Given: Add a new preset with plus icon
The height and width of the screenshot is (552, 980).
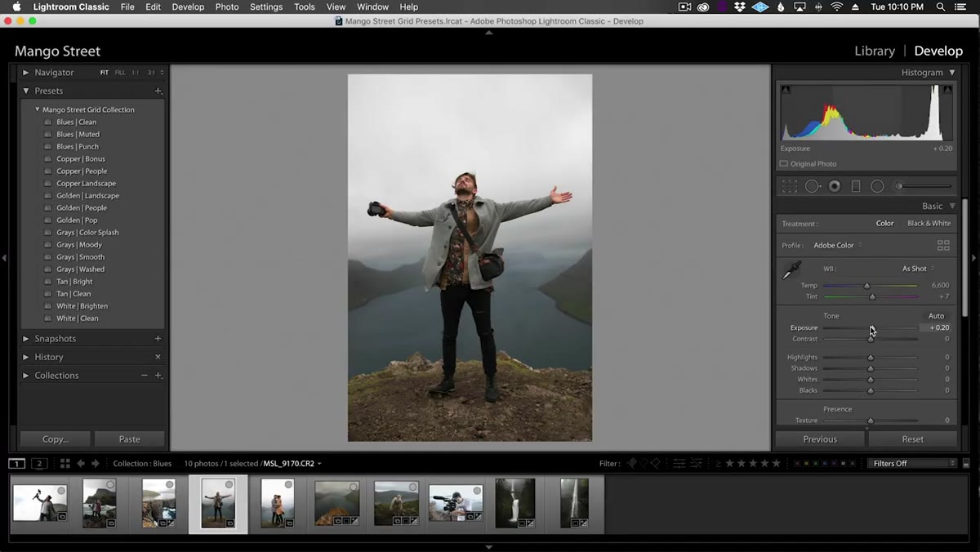Looking at the screenshot, I should point(158,91).
